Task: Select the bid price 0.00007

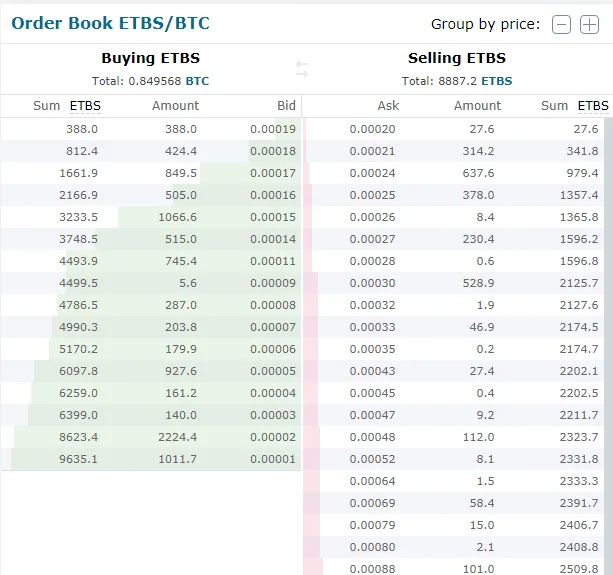Action: point(273,327)
